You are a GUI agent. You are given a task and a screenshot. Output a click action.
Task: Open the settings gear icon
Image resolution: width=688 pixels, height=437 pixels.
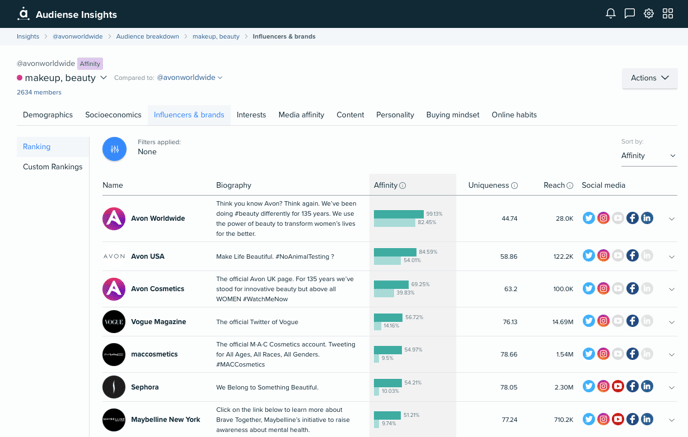coord(649,14)
